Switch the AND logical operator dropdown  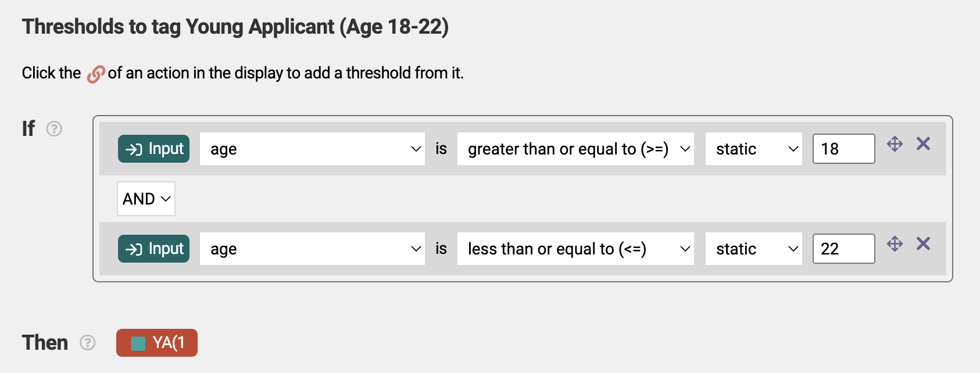146,199
